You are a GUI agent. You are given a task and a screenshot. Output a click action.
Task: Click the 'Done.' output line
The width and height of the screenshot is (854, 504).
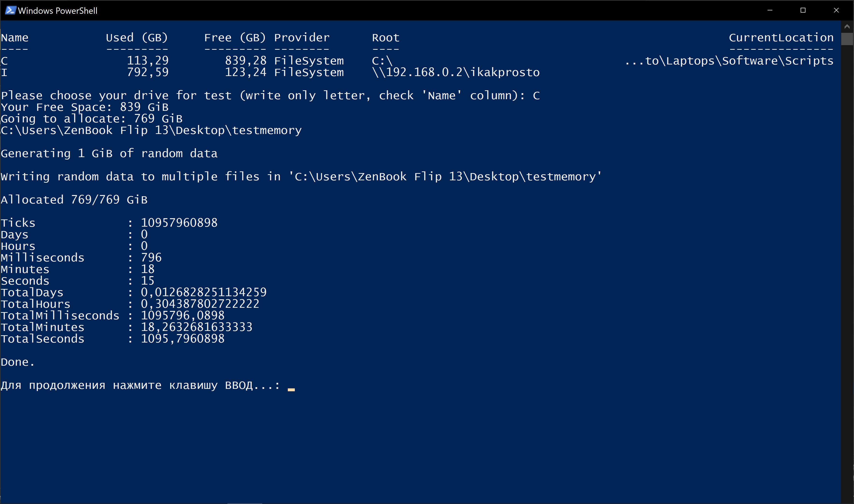[18, 362]
